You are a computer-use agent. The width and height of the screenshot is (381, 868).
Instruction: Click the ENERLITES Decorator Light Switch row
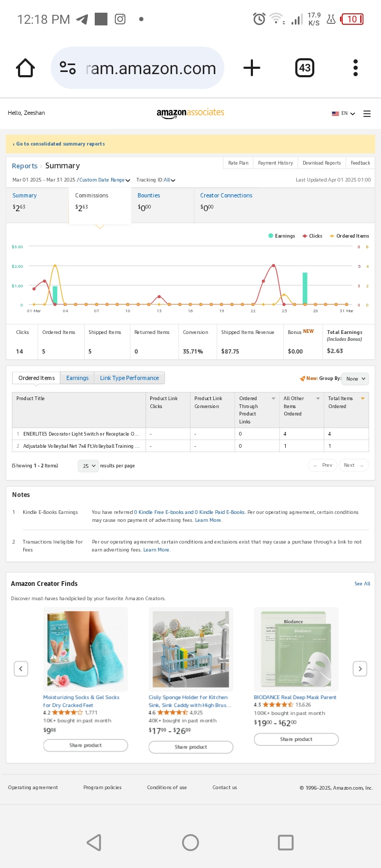(x=190, y=434)
